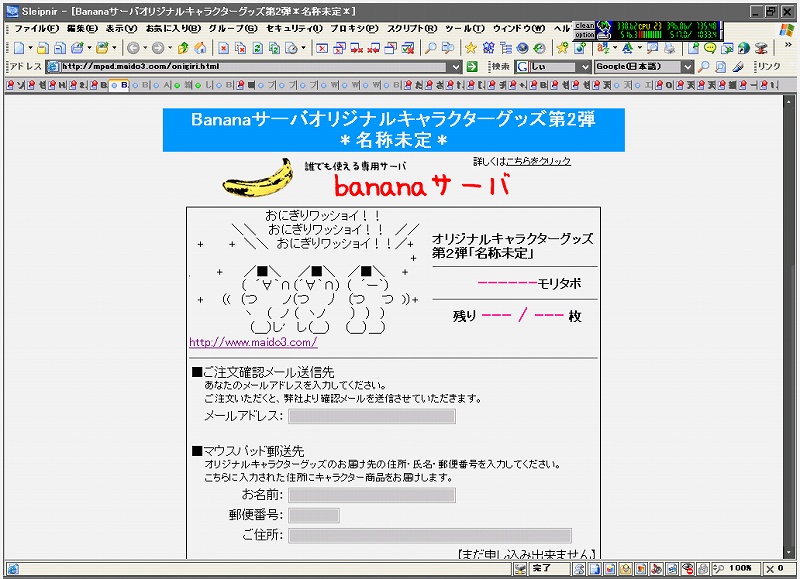Go forward with the Forward arrow button
The width and height of the screenshot is (800, 579).
tap(158, 48)
